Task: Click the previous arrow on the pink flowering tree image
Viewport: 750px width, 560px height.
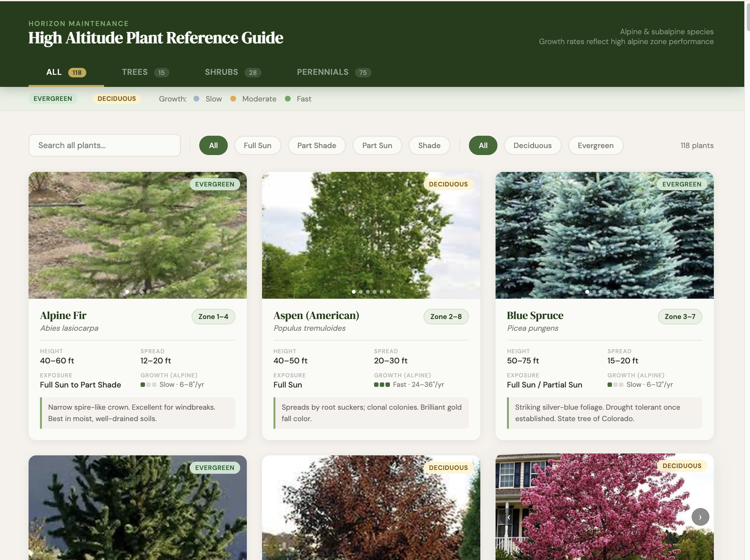Action: 509,517
